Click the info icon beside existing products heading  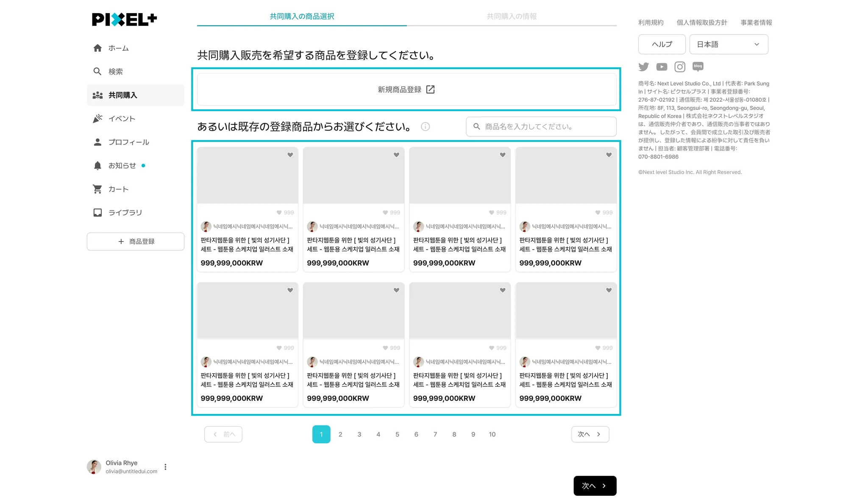click(x=425, y=127)
